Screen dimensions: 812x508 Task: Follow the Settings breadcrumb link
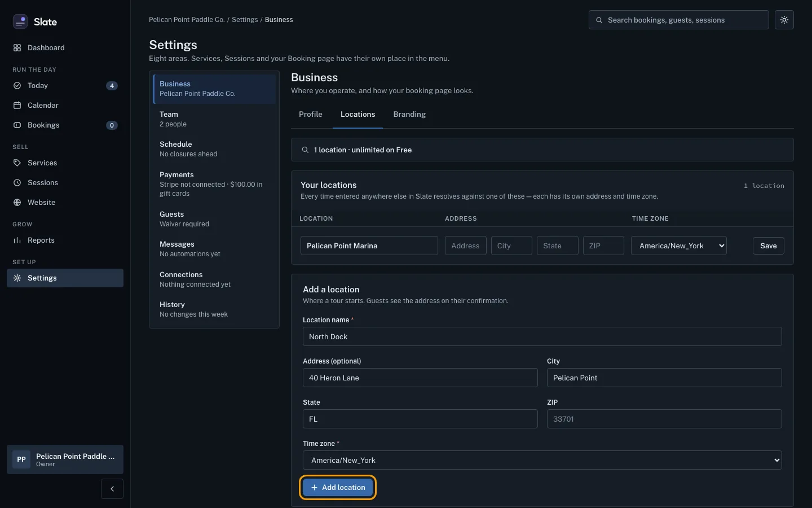click(x=245, y=20)
